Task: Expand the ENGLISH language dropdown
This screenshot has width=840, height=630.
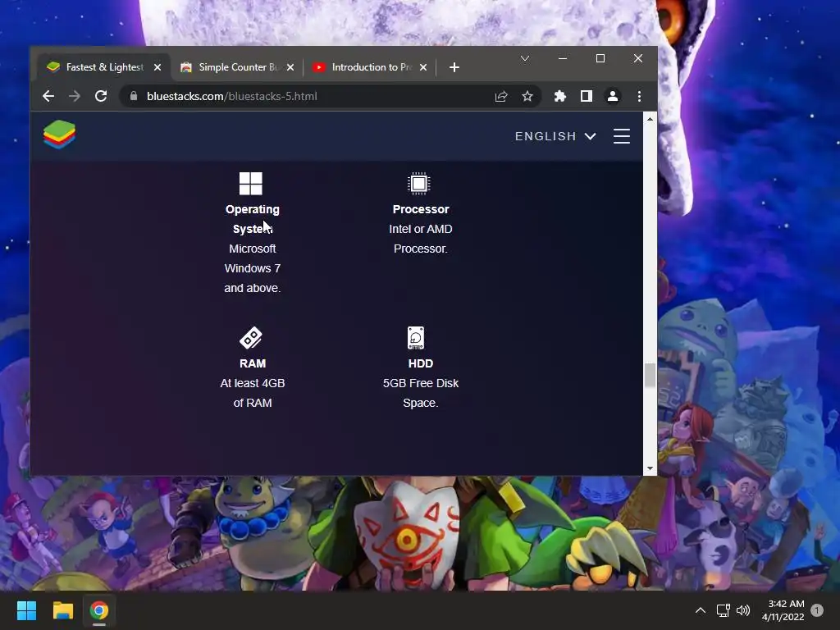Action: click(555, 136)
